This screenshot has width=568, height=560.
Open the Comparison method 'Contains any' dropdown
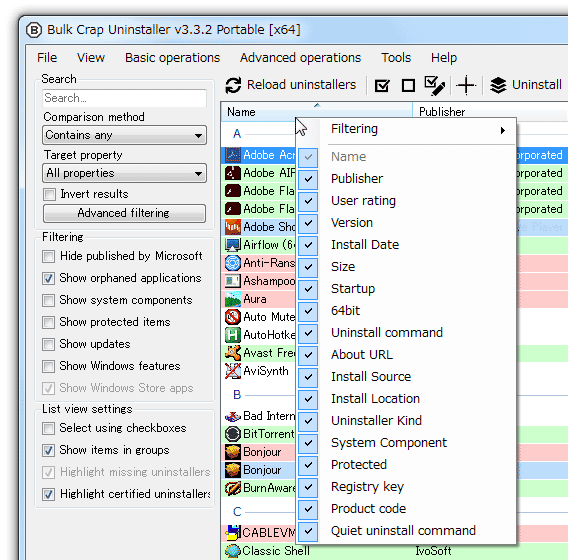124,135
